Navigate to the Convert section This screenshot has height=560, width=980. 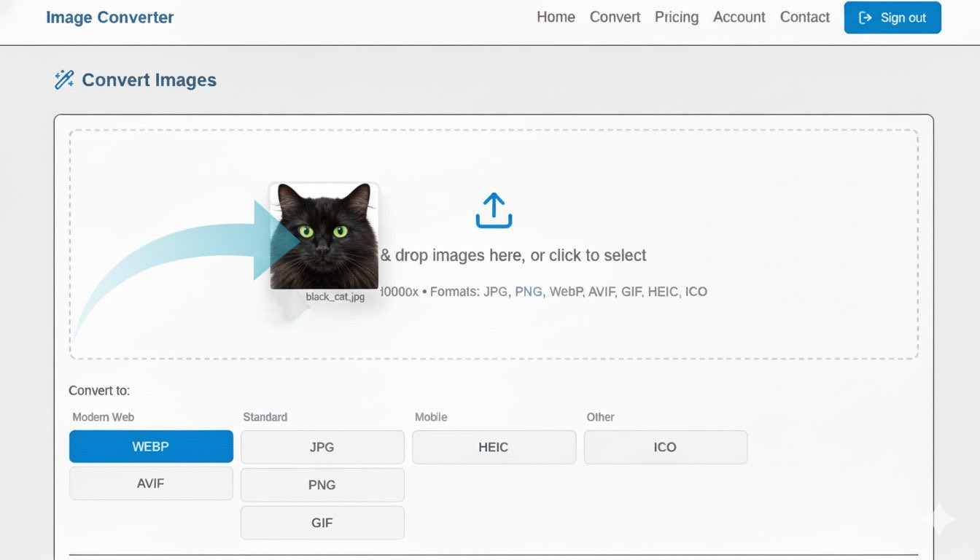coord(615,17)
